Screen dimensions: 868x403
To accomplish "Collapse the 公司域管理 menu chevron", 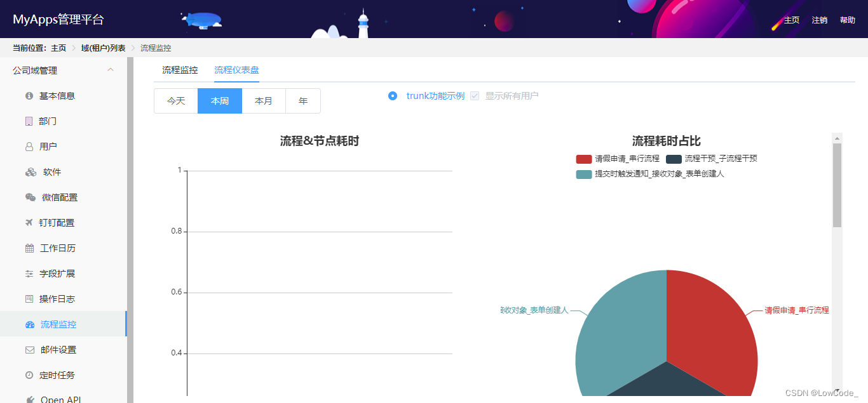I will [x=111, y=70].
